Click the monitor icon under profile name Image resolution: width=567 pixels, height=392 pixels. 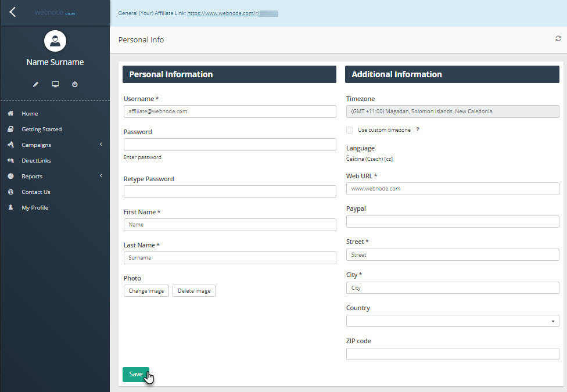tap(55, 85)
